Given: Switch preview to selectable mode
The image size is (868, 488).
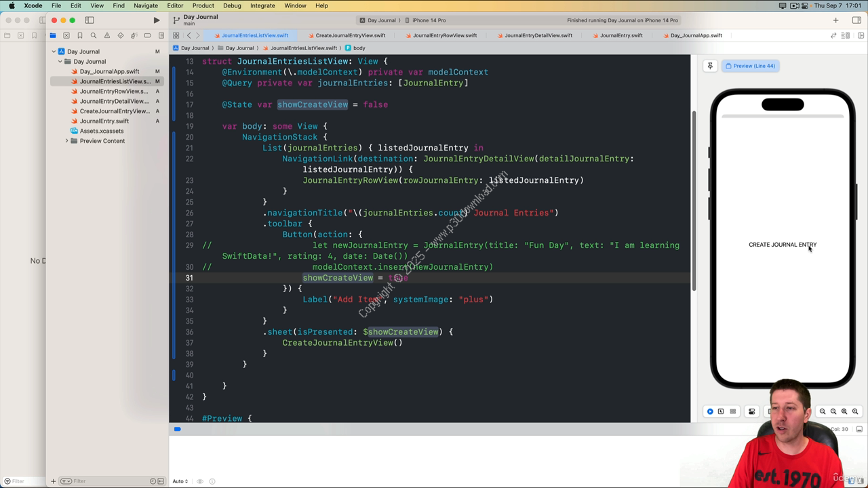Looking at the screenshot, I should pos(721,411).
